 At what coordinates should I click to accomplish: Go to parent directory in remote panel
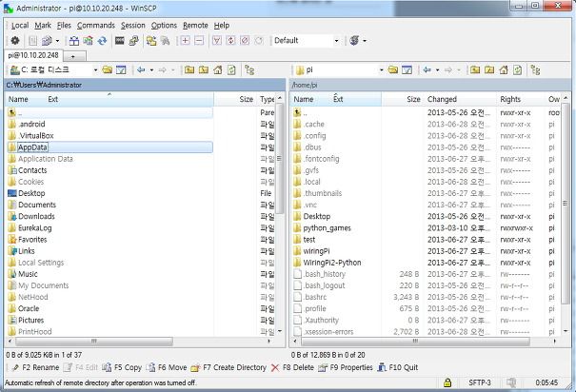pos(475,69)
